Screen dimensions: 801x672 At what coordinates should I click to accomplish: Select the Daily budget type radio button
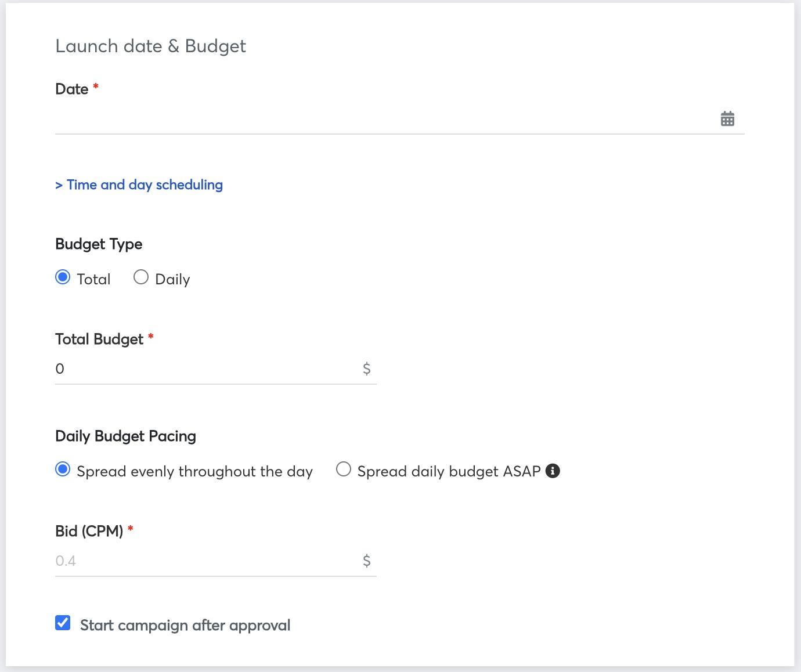click(x=141, y=277)
